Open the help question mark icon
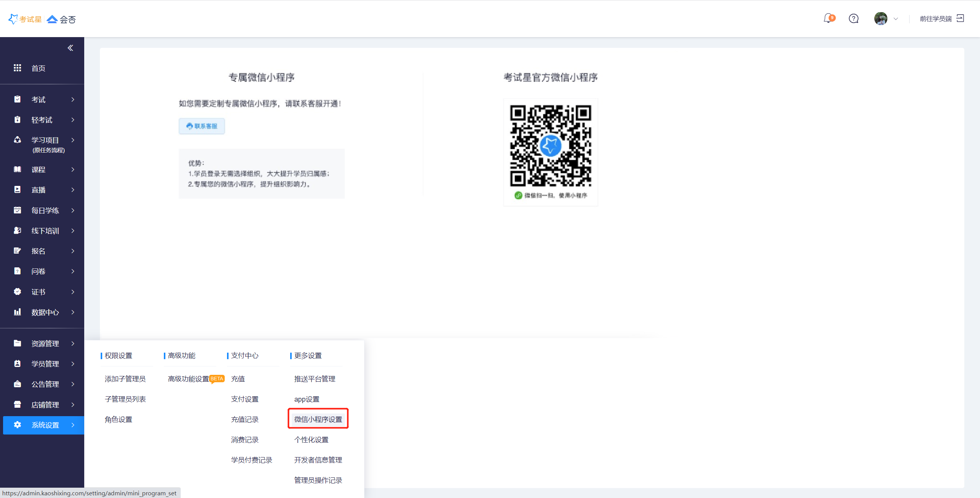This screenshot has width=980, height=498. 853,18
